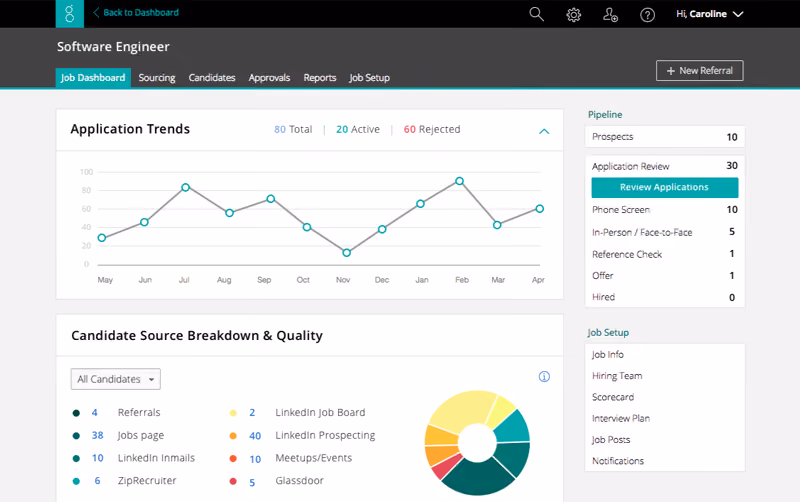The width and height of the screenshot is (800, 502).
Task: Click the Meetups/Events source label
Action: 314,458
